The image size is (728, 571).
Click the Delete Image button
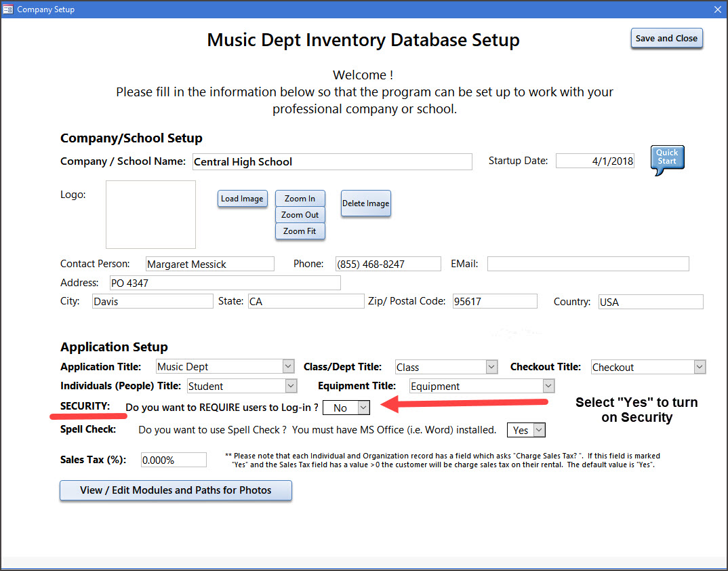coord(365,203)
